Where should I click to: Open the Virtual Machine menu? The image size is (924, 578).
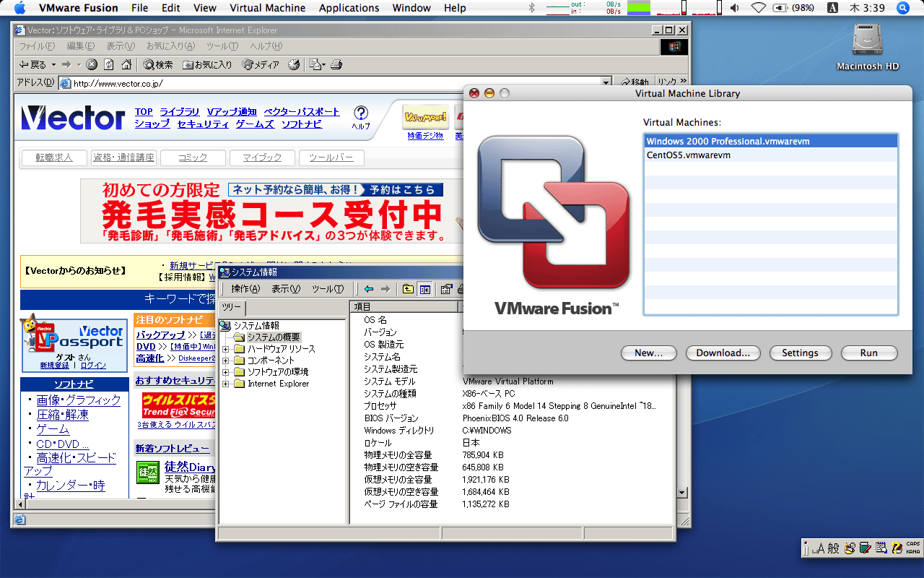(267, 8)
